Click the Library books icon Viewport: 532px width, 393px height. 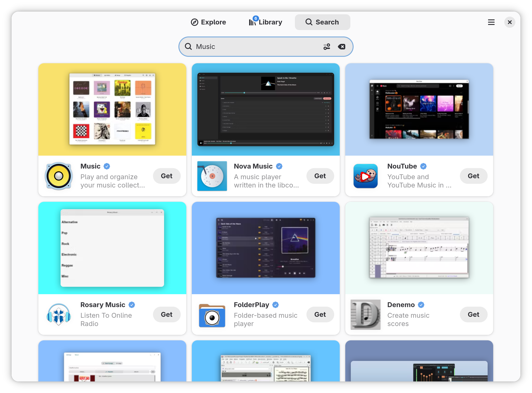tap(252, 22)
